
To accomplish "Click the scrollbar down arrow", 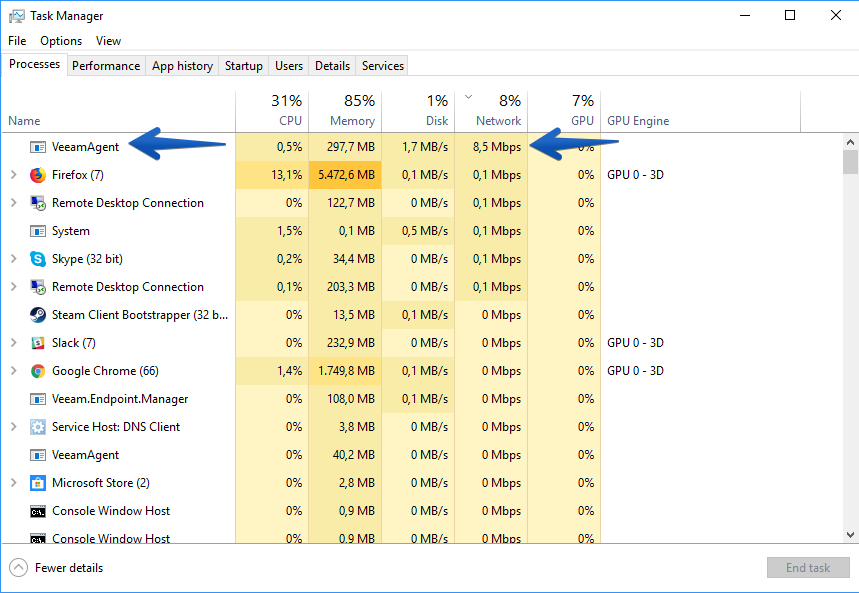I will [850, 535].
